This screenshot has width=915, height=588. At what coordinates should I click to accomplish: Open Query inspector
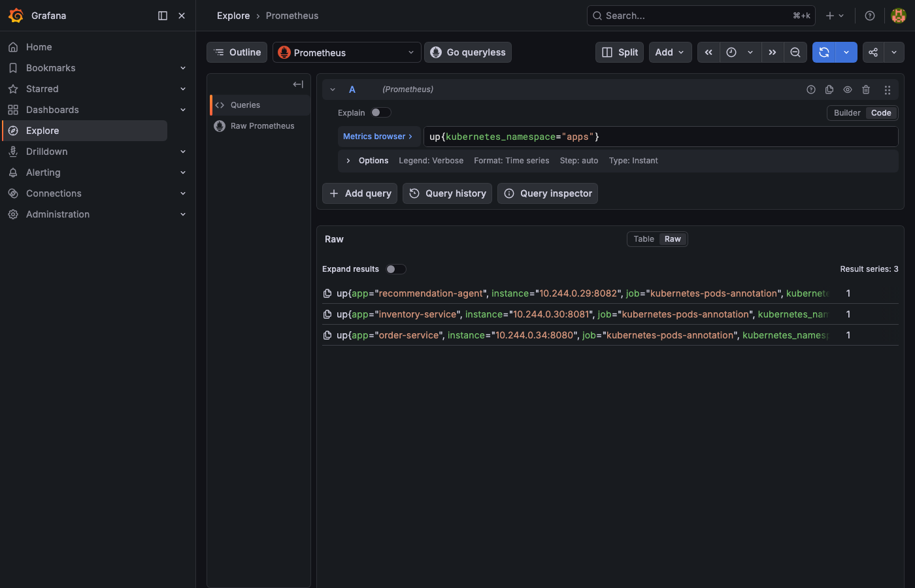pos(548,193)
